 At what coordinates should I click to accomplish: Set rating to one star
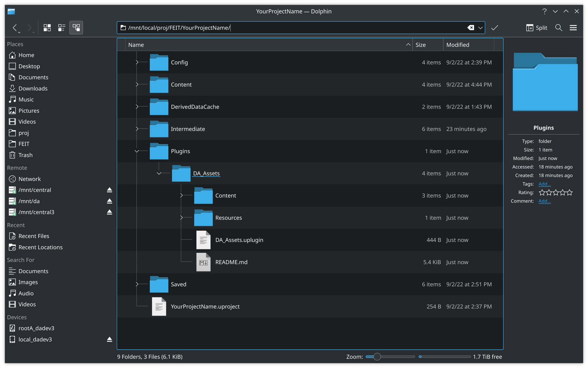[x=542, y=193]
